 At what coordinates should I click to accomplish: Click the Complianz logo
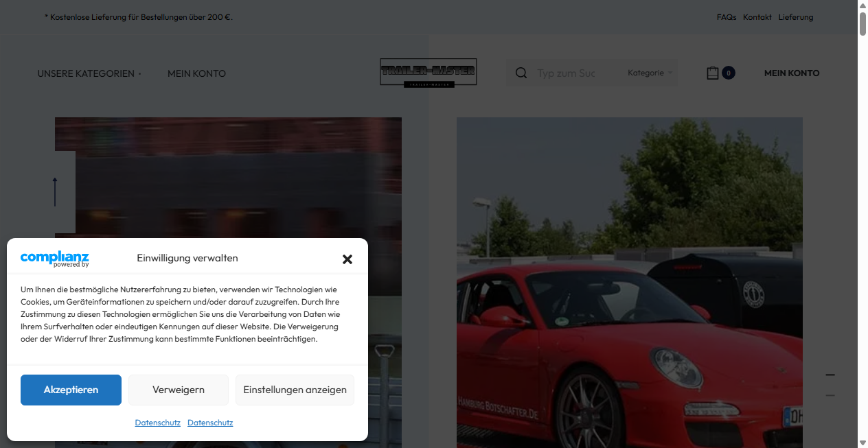(x=55, y=259)
